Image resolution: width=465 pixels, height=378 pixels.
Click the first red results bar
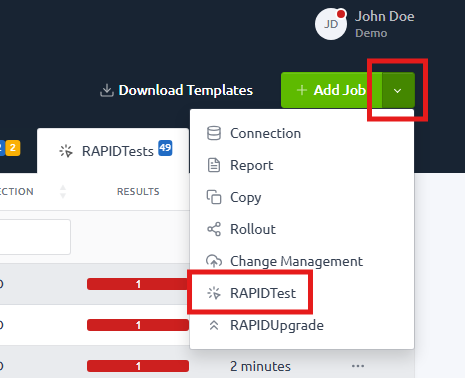138,284
